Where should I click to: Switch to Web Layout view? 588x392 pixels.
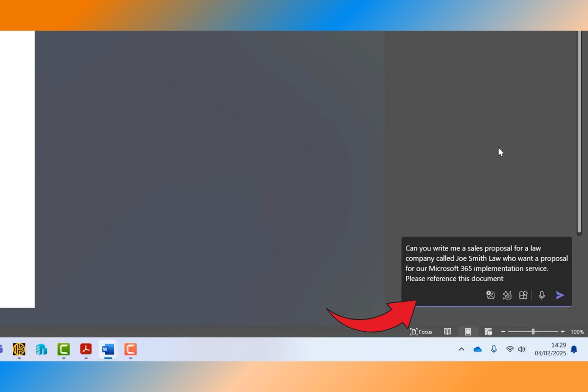pos(488,332)
